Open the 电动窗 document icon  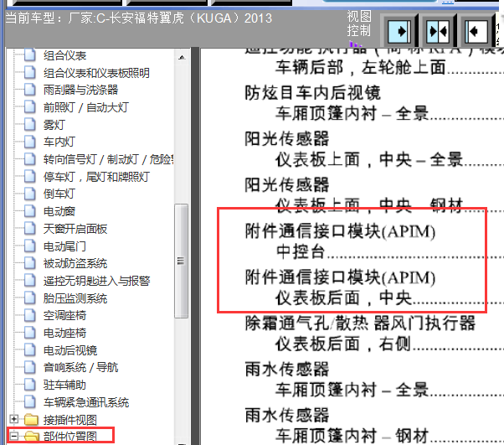30,211
